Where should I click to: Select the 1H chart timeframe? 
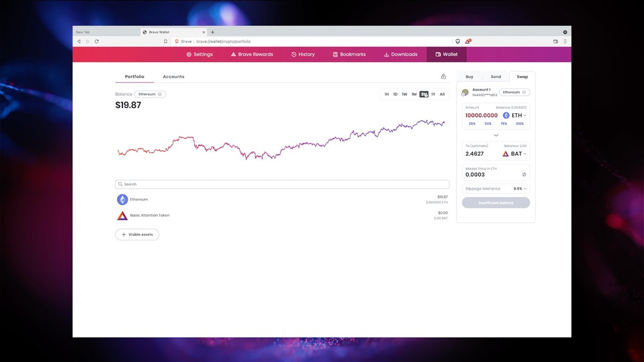coord(386,94)
